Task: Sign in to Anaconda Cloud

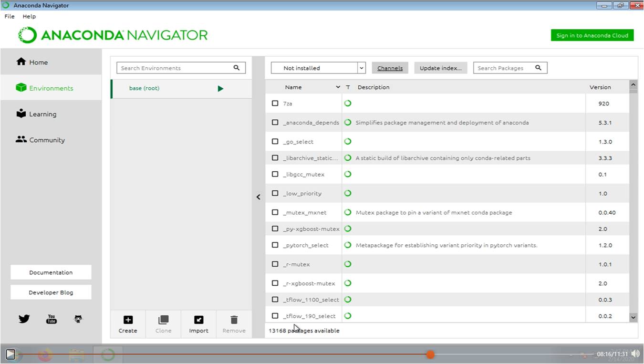Action: pyautogui.click(x=592, y=35)
